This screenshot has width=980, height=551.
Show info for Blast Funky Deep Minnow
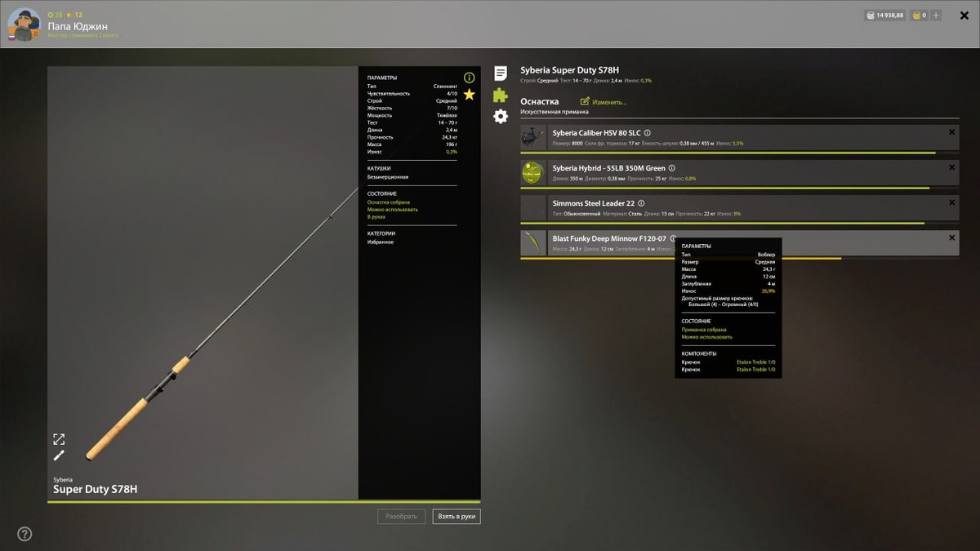coord(673,238)
